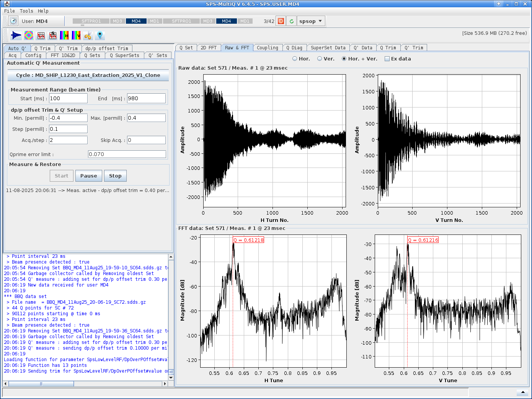This screenshot has width=532, height=399.
Task: Click the scissors icon in toolbar
Action: tap(88, 36)
